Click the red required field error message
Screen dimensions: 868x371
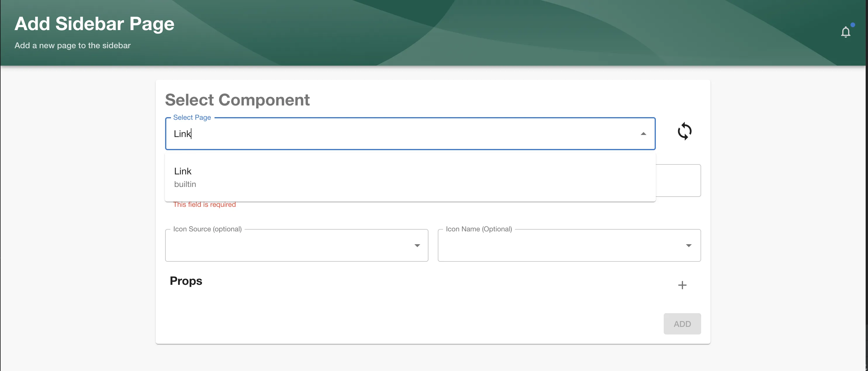click(204, 204)
